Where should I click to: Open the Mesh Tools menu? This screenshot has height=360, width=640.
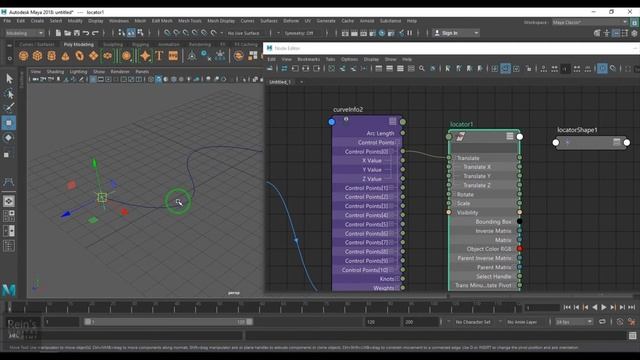pos(190,21)
